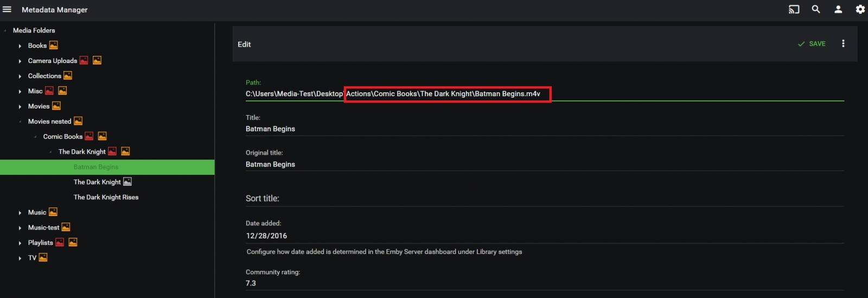Select the Music-test folder label
Viewport: 868px width, 298px height.
coord(44,227)
